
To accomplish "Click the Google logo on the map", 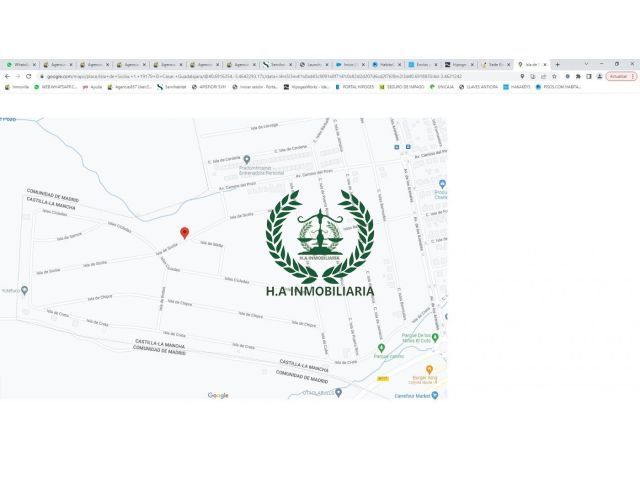I will (x=218, y=395).
